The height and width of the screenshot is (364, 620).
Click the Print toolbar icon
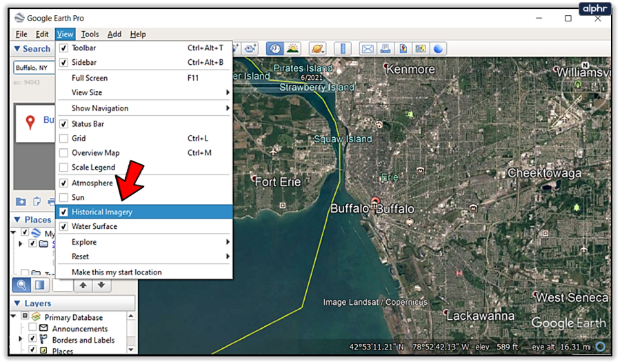(386, 49)
